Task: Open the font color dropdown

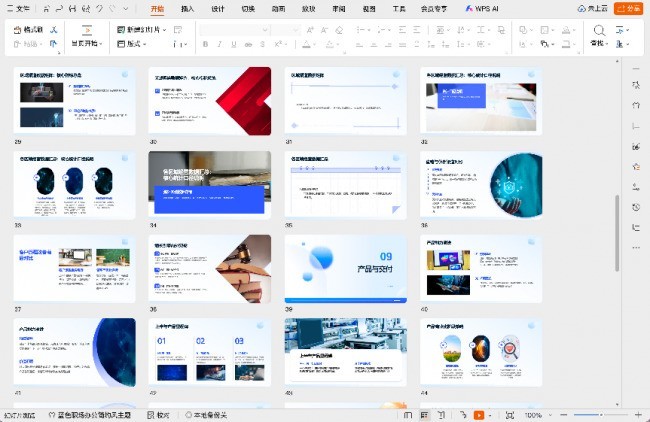Action: pyautogui.click(x=315, y=44)
